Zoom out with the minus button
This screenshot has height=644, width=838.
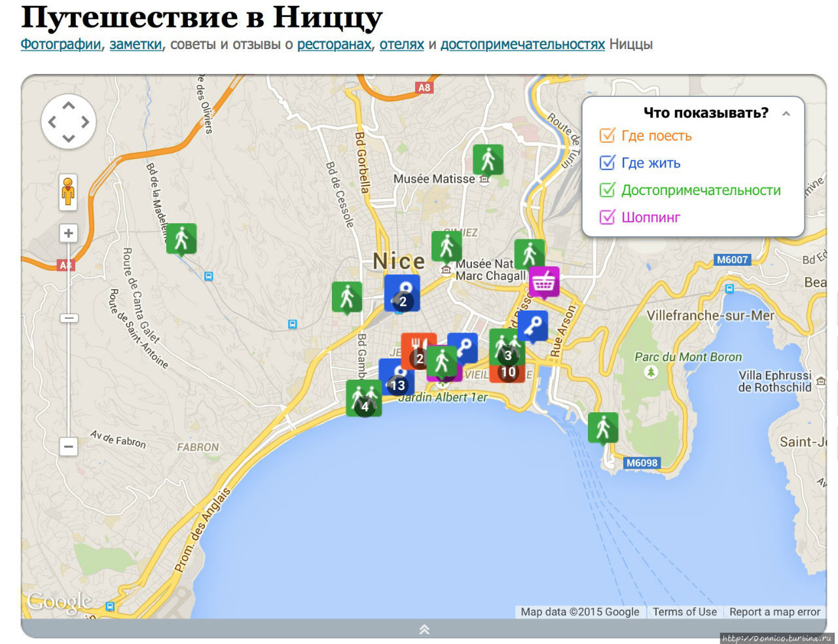[68, 447]
